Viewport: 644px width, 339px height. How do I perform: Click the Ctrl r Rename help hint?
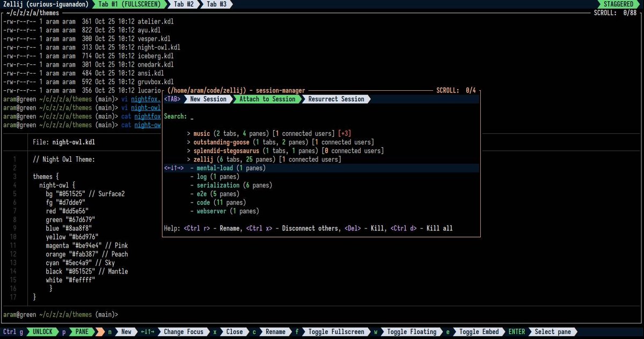213,228
